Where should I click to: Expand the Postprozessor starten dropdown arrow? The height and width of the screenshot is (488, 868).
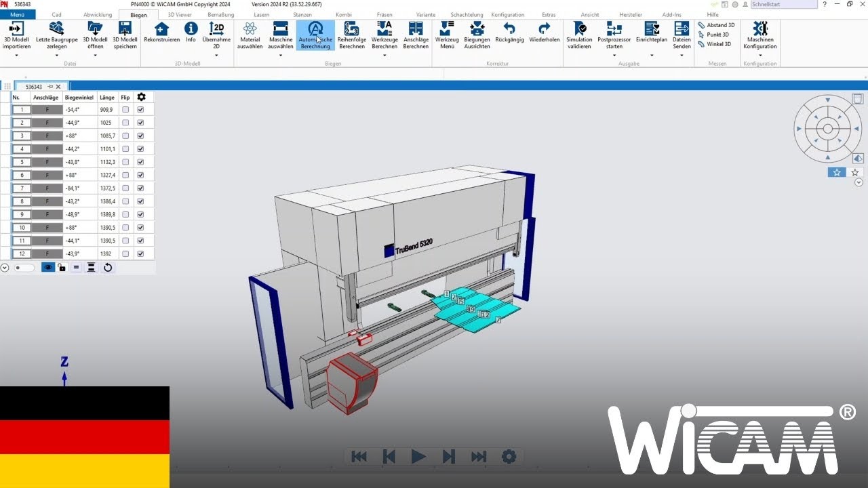pyautogui.click(x=614, y=56)
